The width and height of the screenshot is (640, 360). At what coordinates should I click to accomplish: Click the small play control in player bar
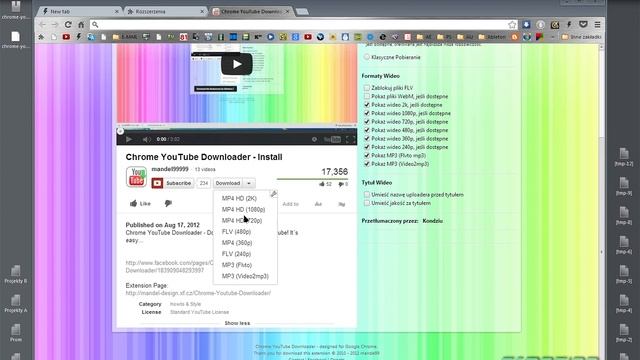tap(129, 139)
